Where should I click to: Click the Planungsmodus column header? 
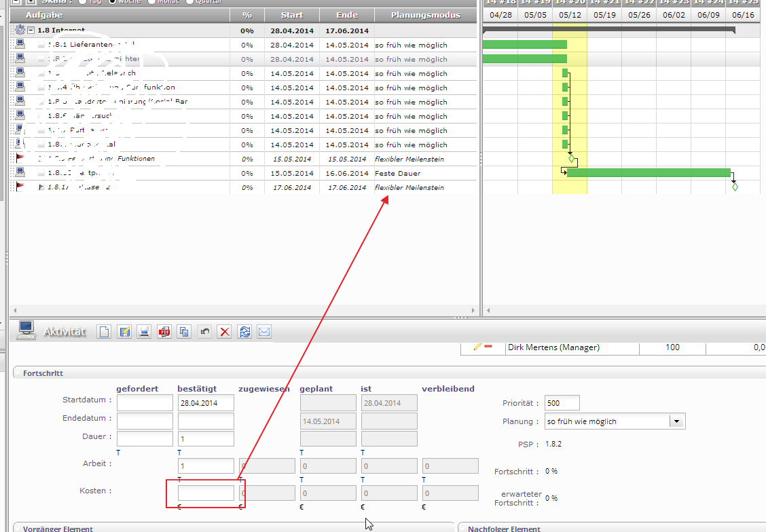426,15
